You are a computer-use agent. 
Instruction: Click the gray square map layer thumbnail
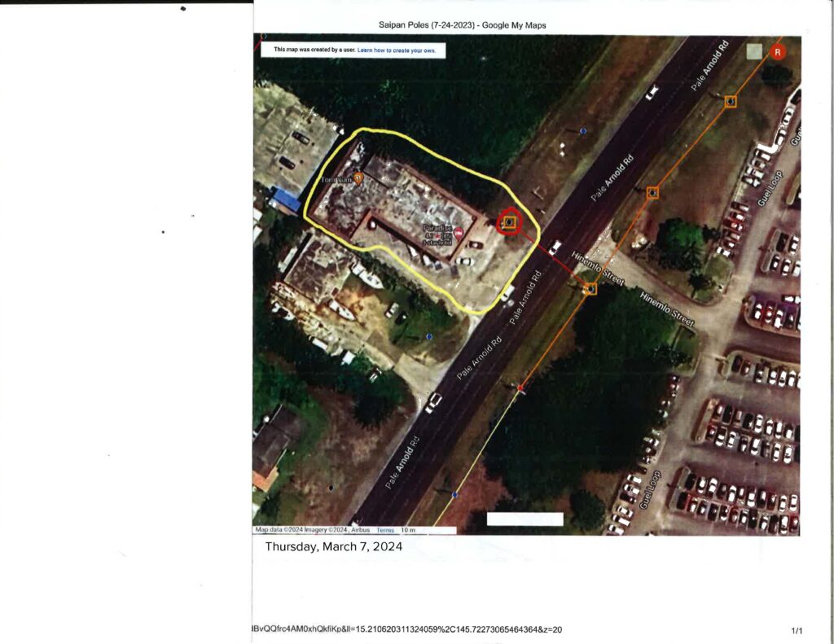[755, 51]
